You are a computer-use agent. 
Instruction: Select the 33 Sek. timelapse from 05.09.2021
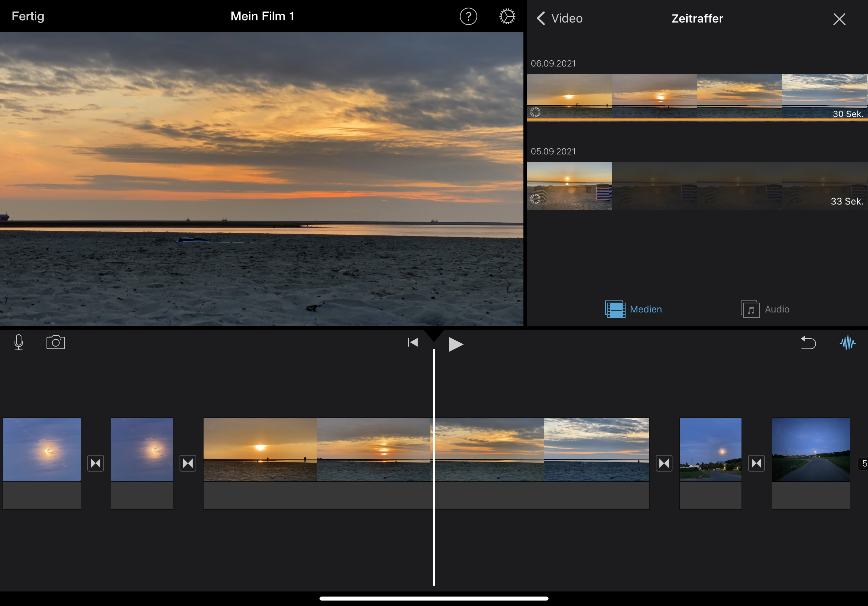point(697,186)
